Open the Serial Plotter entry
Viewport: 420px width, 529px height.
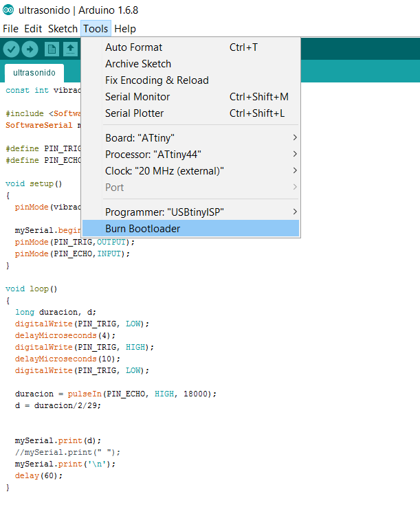pyautogui.click(x=191, y=113)
